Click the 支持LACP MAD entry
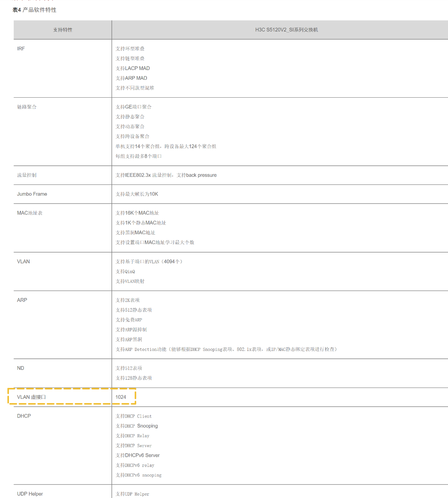This screenshot has width=448, height=498. point(133,68)
